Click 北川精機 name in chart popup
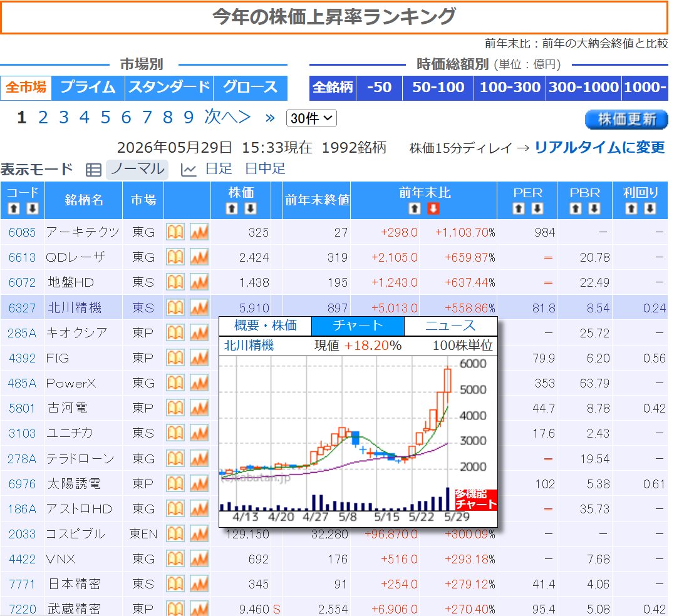The width and height of the screenshot is (689, 616). (x=249, y=346)
